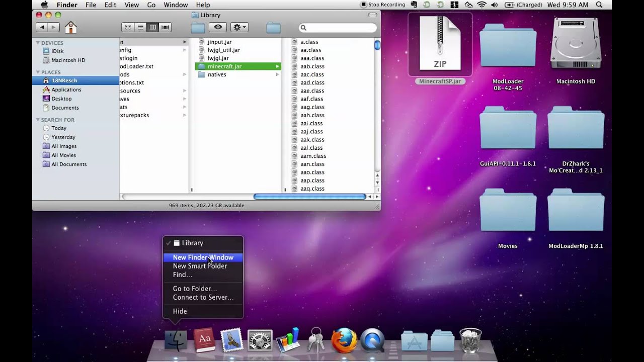
Task: Click the arrow next to minecraft.jar
Action: [x=277, y=66]
